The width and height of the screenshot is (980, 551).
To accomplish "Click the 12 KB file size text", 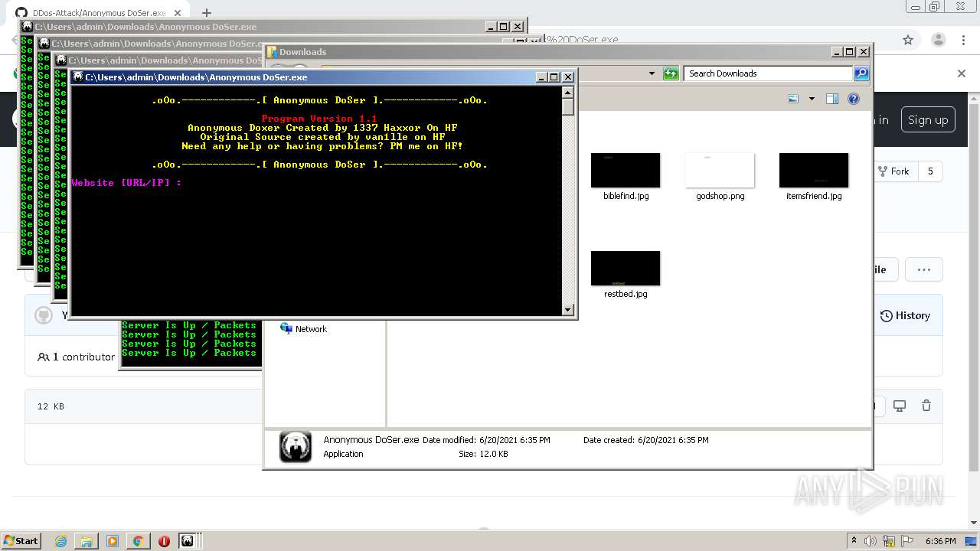I will (51, 406).
